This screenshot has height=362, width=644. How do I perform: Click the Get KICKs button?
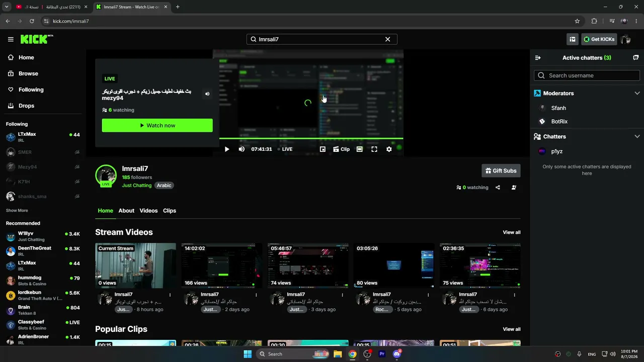599,39
